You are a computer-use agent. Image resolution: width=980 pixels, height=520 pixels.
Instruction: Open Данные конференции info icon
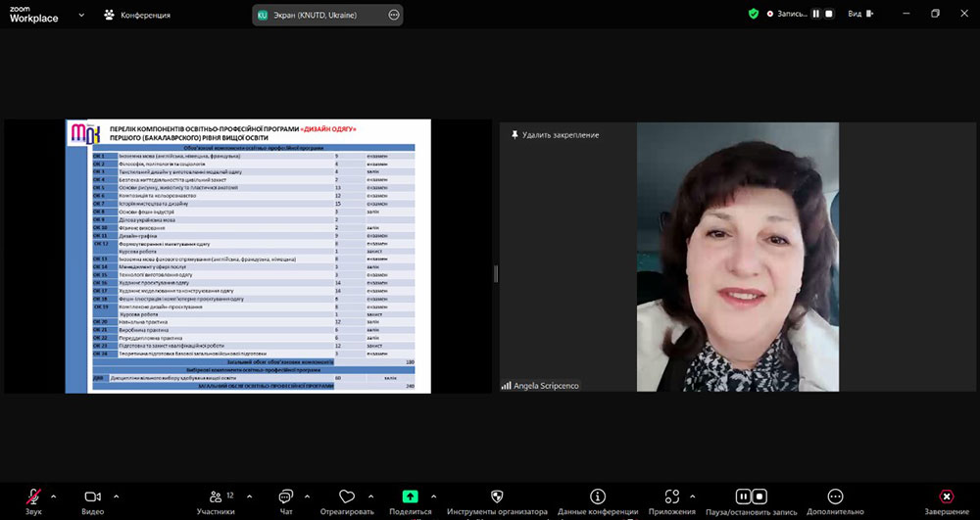pyautogui.click(x=598, y=496)
